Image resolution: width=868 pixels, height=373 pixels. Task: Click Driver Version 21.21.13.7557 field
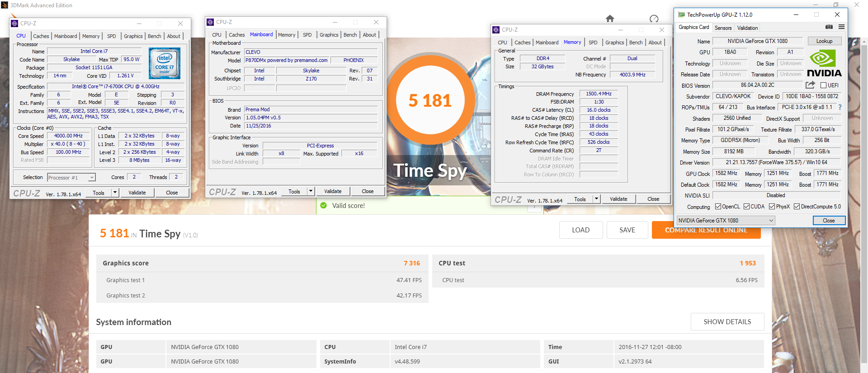pos(777,162)
